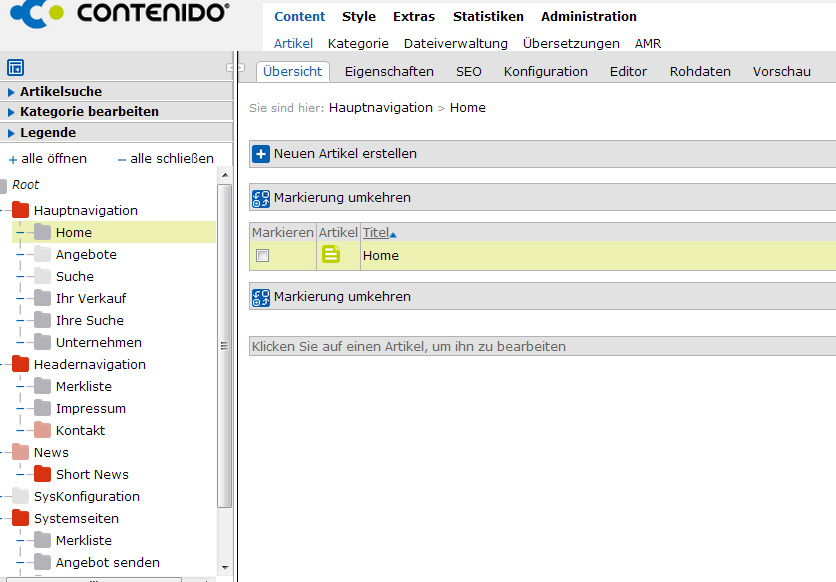Click the tree scrollbar down arrow

[x=224, y=567]
